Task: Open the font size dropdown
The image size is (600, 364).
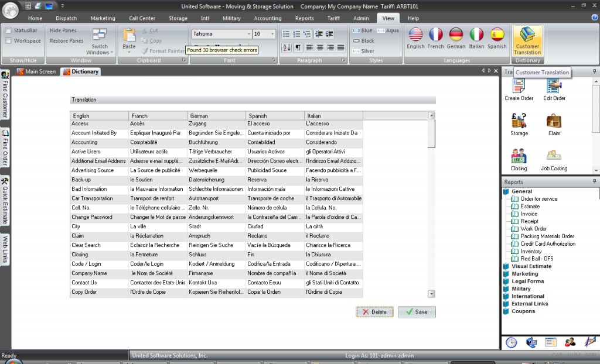Action: (x=272, y=34)
